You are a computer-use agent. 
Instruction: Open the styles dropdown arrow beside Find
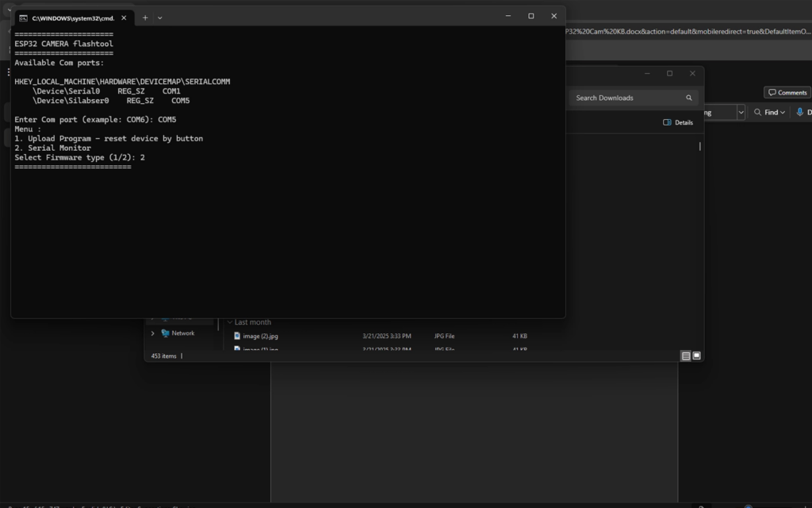pos(741,113)
